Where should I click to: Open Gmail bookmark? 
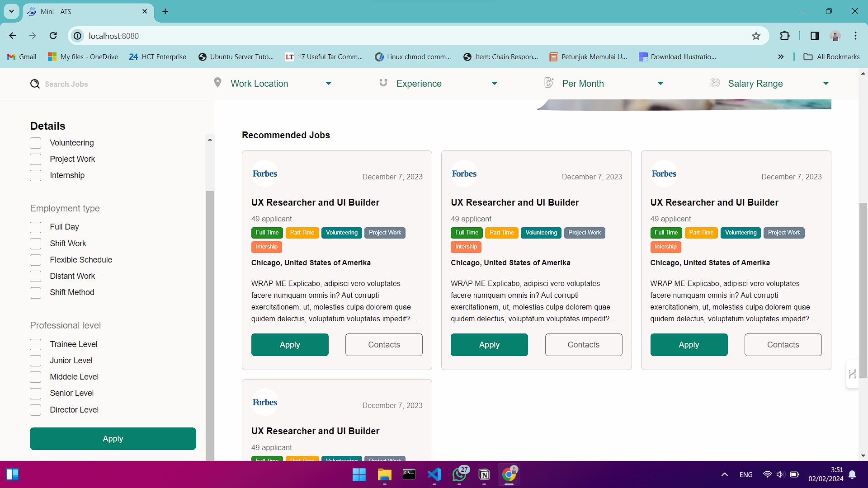(x=22, y=57)
